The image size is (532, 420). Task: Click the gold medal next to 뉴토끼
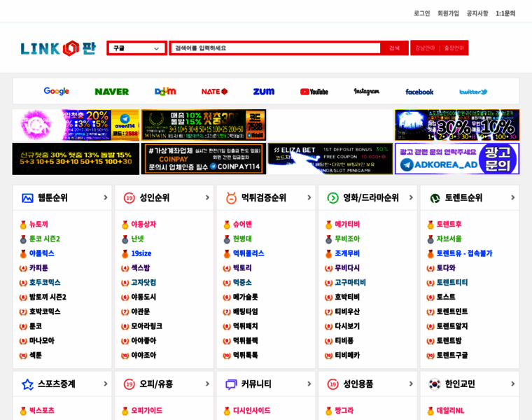click(x=23, y=225)
